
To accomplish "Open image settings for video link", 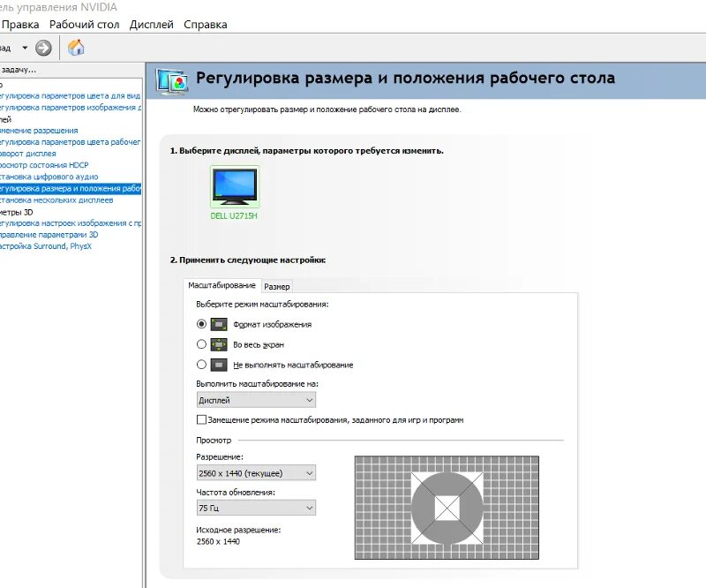I will (71, 107).
